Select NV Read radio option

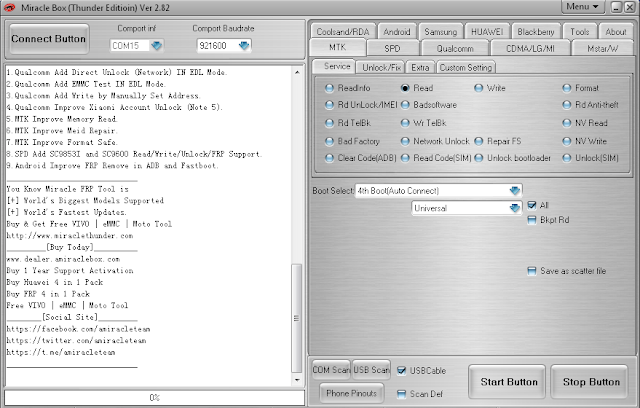tap(585, 122)
